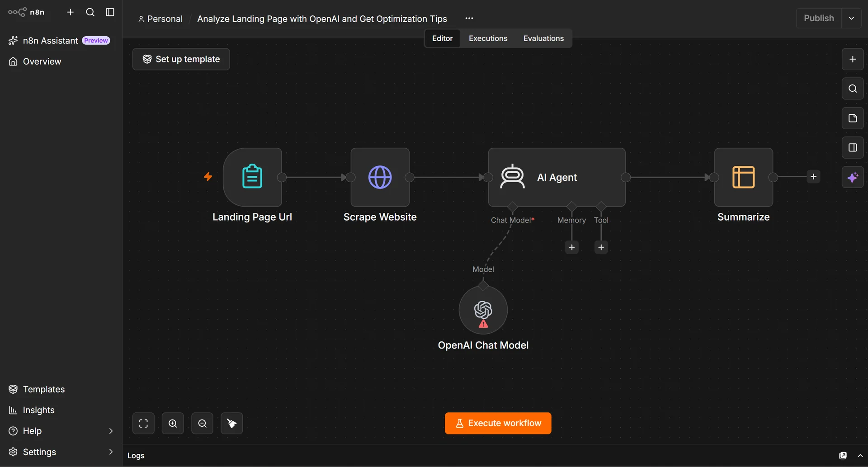Screen dimensions: 868x467
Task: Switch to the Editor tab
Action: (442, 38)
